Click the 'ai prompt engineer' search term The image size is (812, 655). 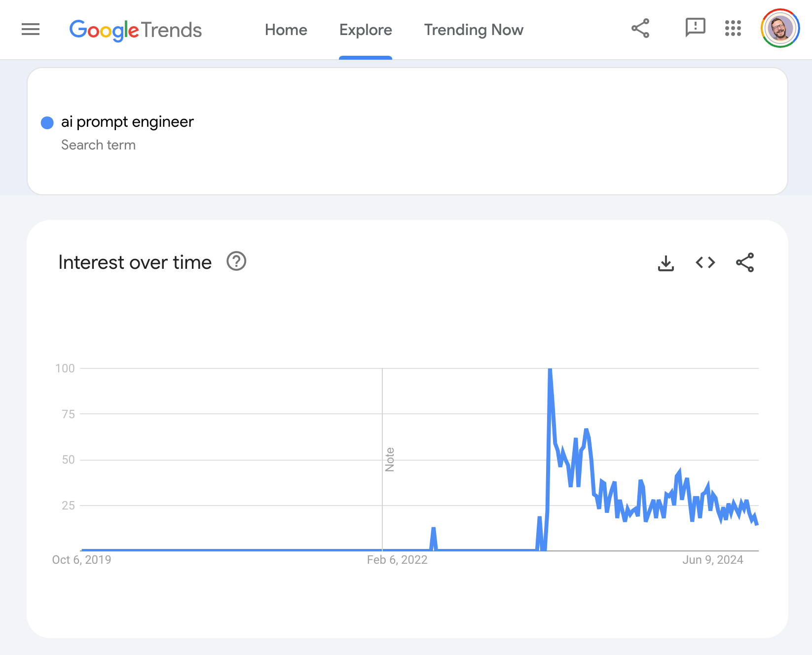[127, 122]
